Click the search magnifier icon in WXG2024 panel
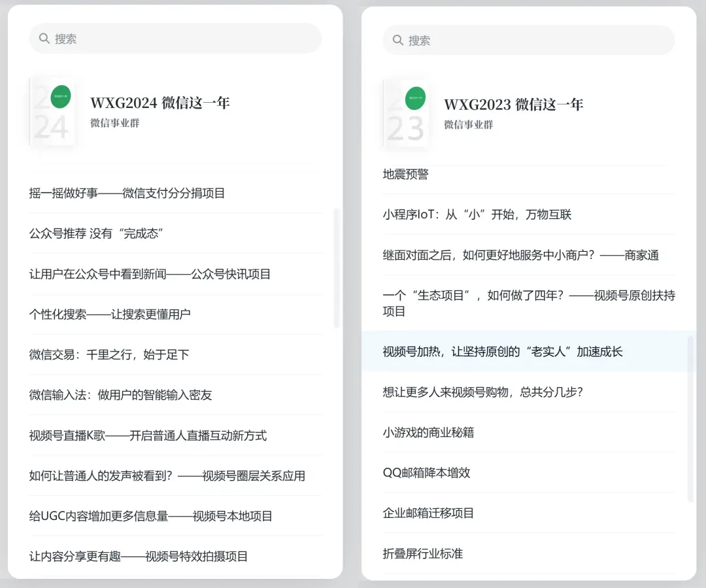706x588 pixels. pyautogui.click(x=44, y=39)
